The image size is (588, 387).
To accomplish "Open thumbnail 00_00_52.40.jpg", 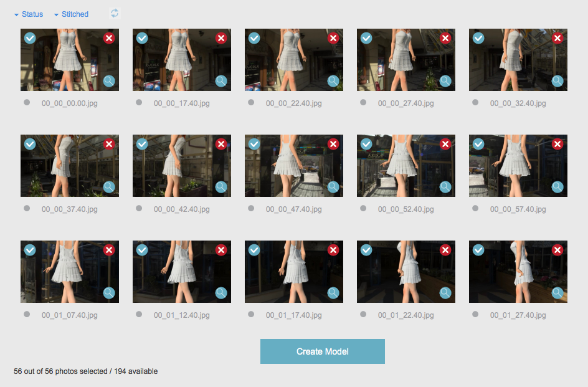I will point(406,166).
